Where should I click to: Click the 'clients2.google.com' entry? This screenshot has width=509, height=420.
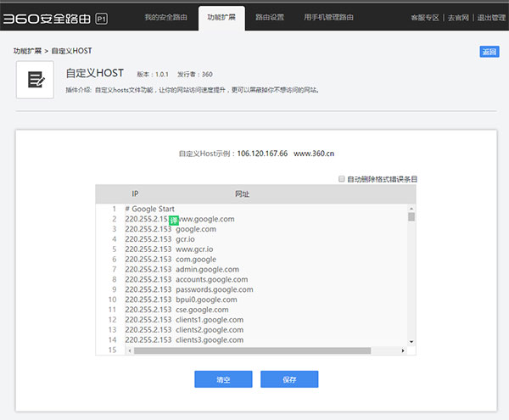tap(210, 330)
